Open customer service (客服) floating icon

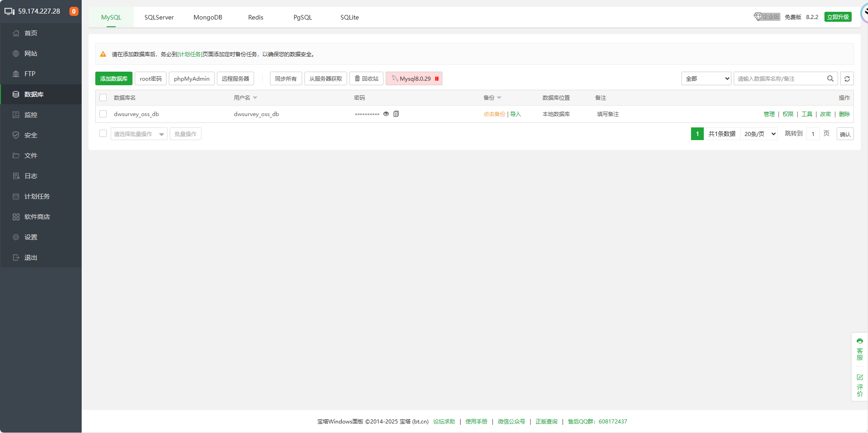[x=859, y=349]
